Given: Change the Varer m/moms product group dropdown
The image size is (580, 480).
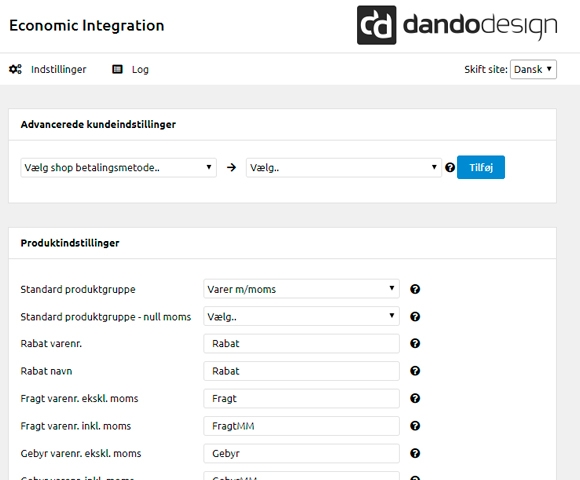Looking at the screenshot, I should 301,289.
